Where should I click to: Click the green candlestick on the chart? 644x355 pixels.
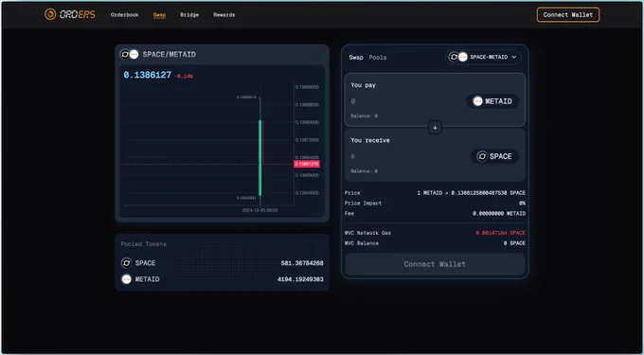click(260, 158)
